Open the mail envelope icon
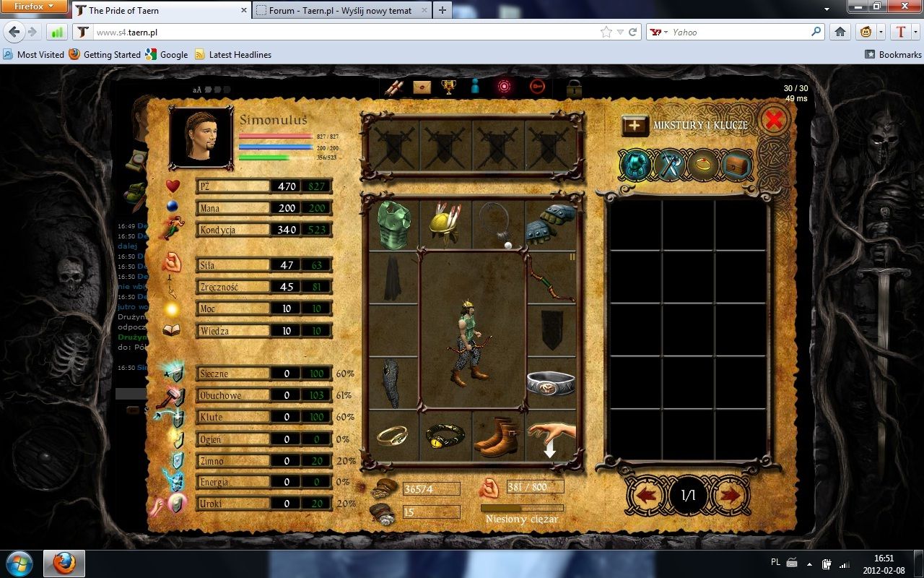 coord(422,87)
